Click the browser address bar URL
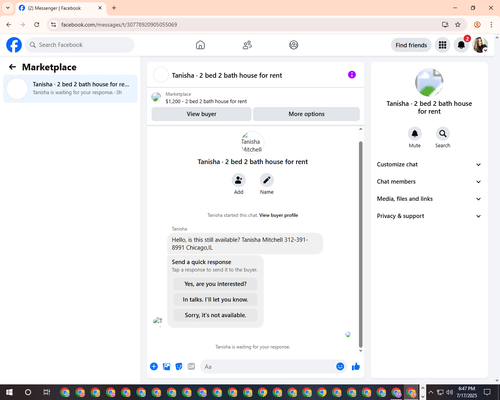Screen dimensions: 500x400 pos(119,25)
